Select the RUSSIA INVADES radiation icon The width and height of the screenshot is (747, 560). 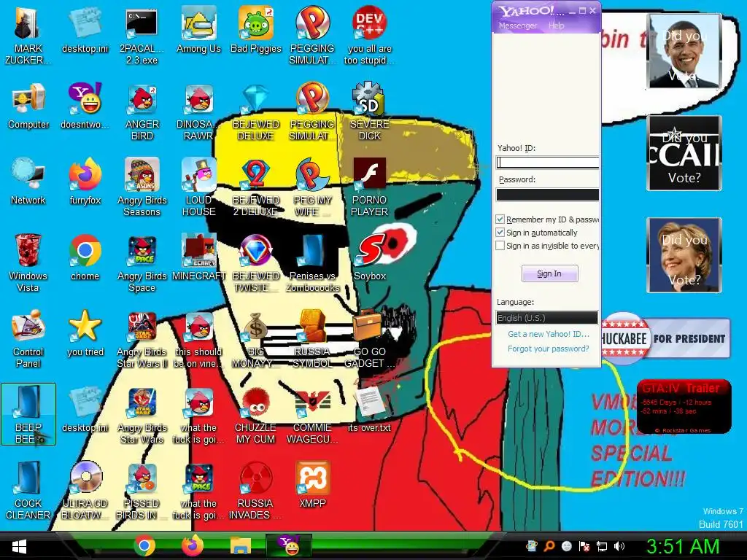256,489
